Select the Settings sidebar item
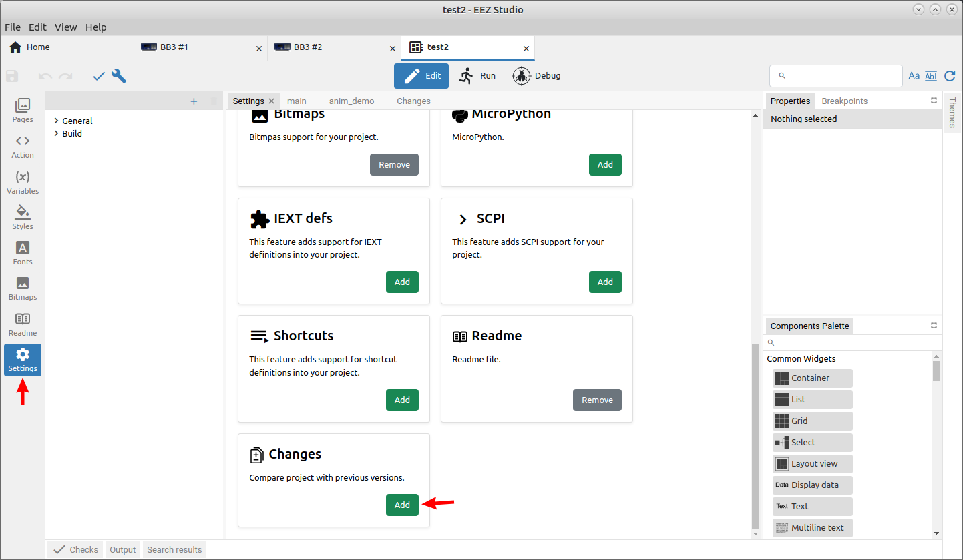The width and height of the screenshot is (963, 560). point(23,360)
